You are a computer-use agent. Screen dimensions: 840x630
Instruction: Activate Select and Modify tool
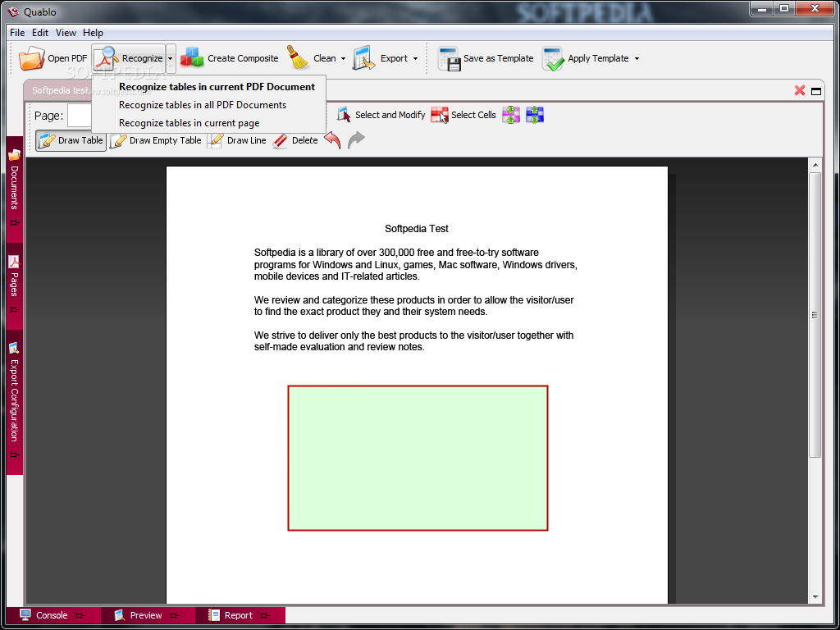pyautogui.click(x=381, y=115)
